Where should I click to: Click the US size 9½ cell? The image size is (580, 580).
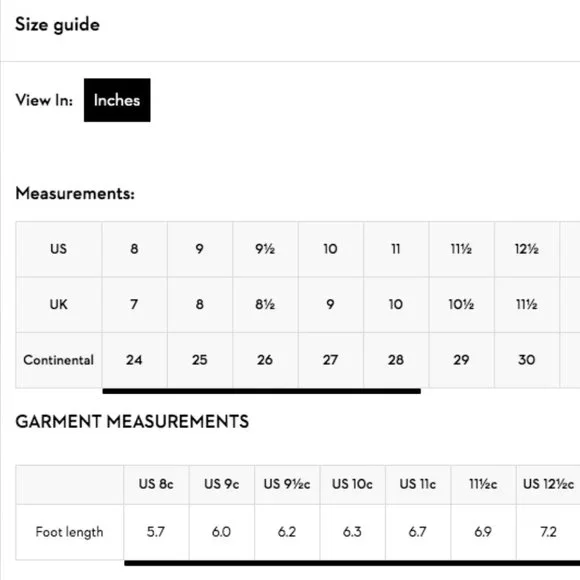pos(265,249)
